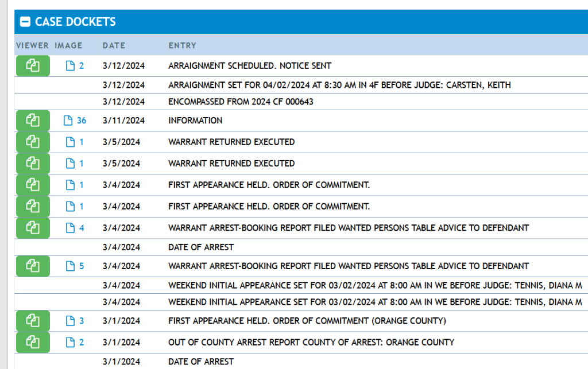Viewport: 588px width, 369px height.
Task: Open viewer for the Information entry
Action: 33,121
